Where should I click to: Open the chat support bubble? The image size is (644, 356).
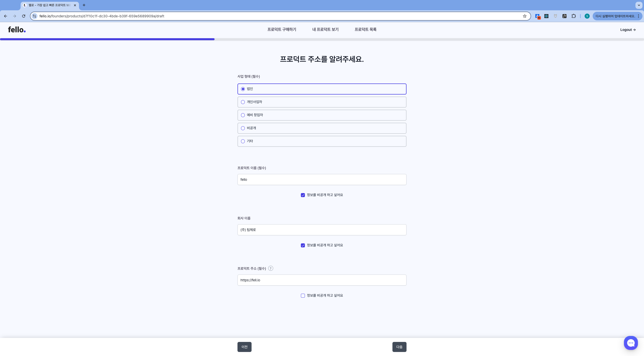tap(631, 343)
